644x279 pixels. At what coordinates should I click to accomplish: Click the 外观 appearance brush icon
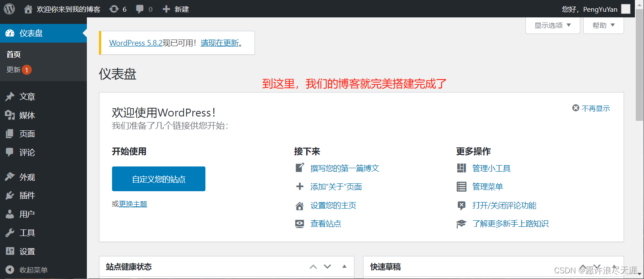pos(10,177)
